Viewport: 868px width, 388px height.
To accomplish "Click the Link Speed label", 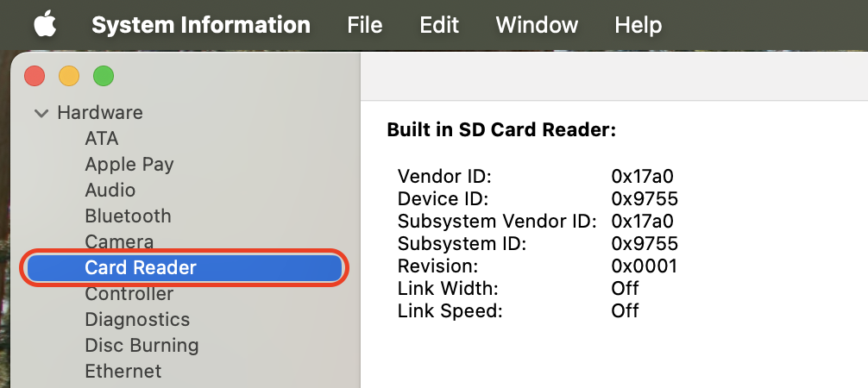I will click(450, 311).
